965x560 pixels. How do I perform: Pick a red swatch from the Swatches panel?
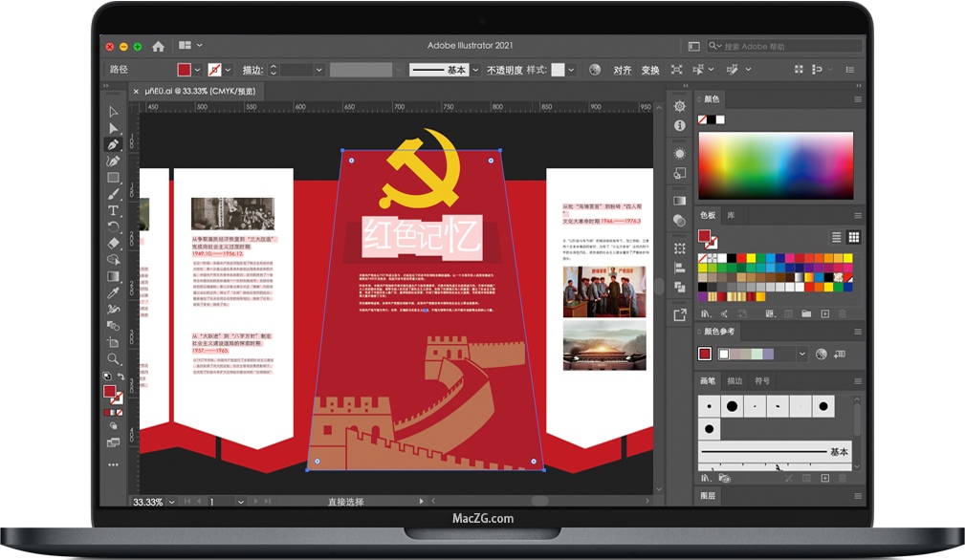click(740, 256)
